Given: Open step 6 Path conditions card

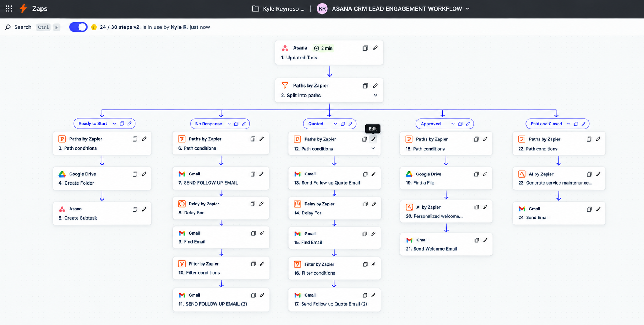Looking at the screenshot, I should pos(221,143).
